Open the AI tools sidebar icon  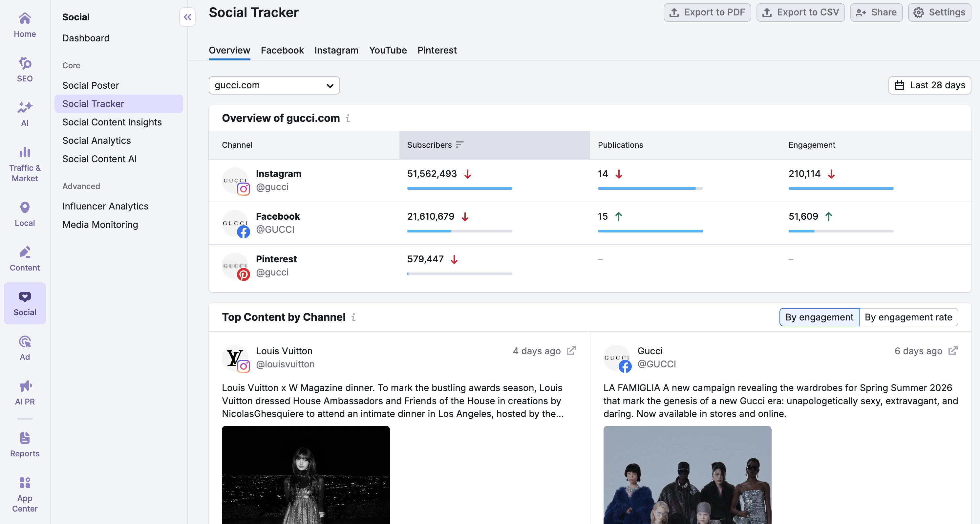[25, 114]
